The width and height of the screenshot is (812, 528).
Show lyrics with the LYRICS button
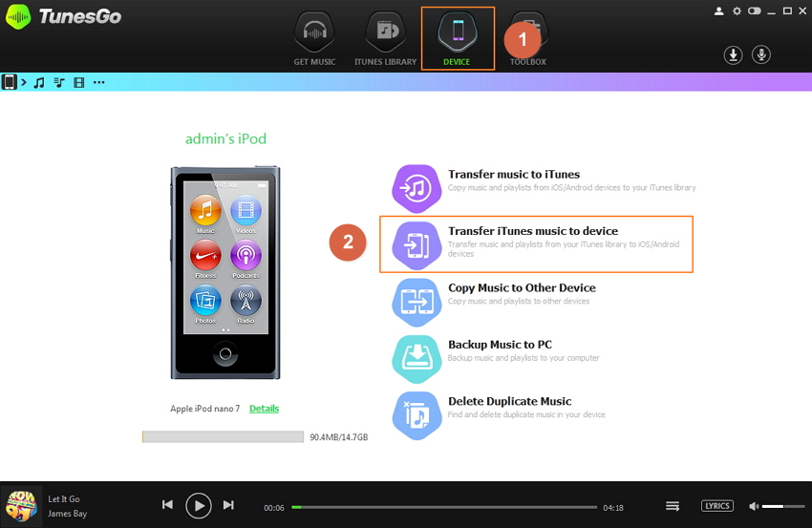point(716,505)
